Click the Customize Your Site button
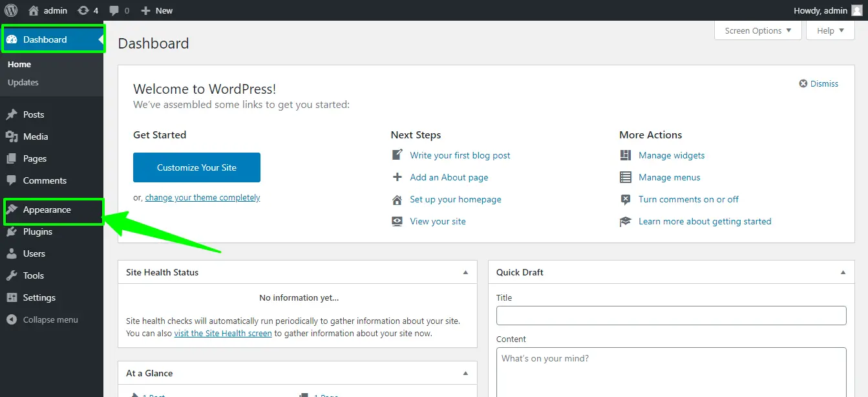The height and width of the screenshot is (397, 868). [x=196, y=167]
